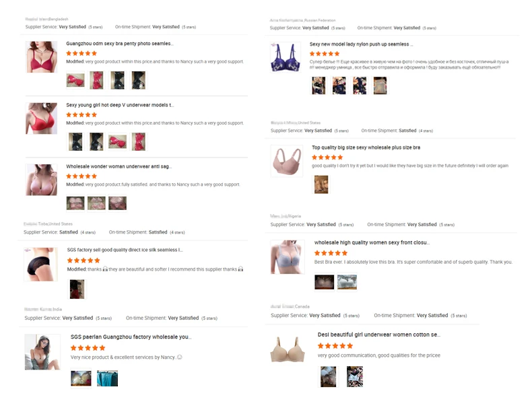Enlarge single review photo under plus size bra review
Screen dimensions: 532x414
(321, 184)
